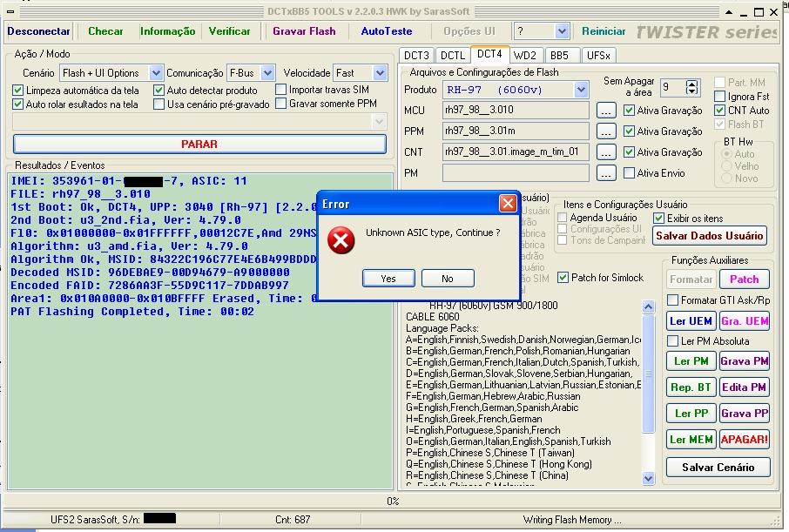Open the Comunicação F-Bus dropdown
The height and width of the screenshot is (532, 789).
coord(267,73)
